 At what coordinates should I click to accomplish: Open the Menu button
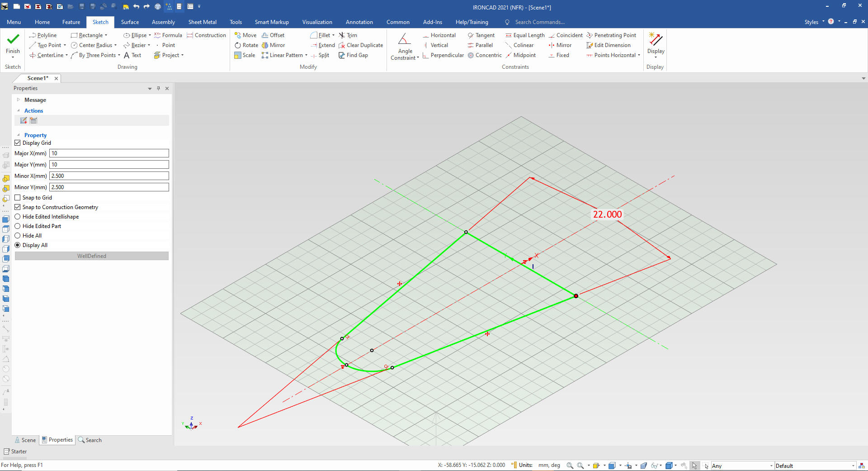[14, 22]
